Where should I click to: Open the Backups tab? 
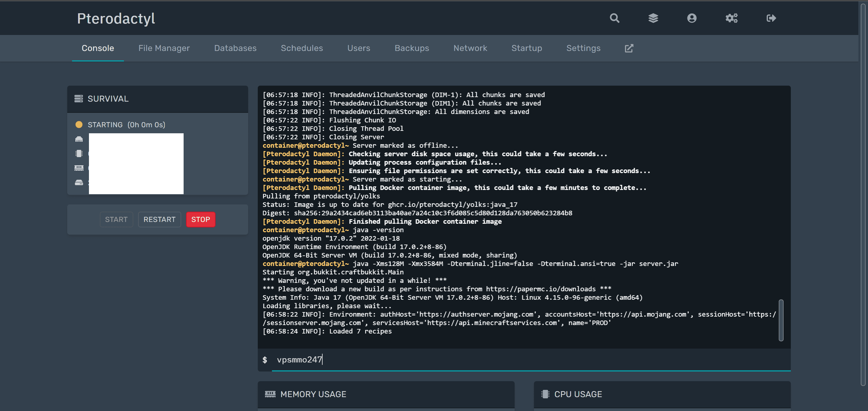(412, 48)
